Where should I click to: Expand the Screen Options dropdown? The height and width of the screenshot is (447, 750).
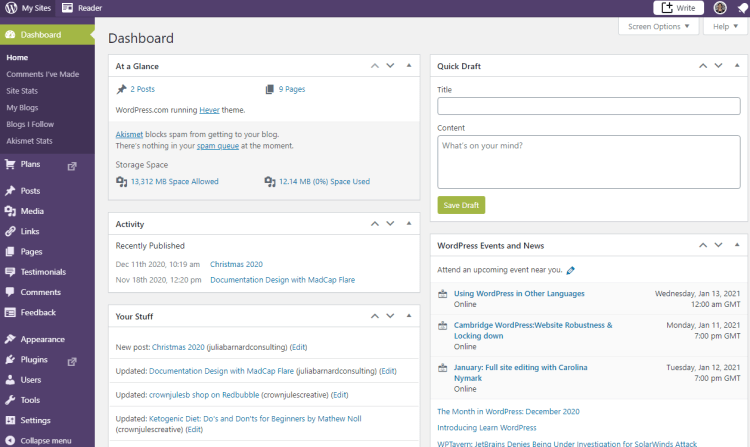(x=659, y=26)
